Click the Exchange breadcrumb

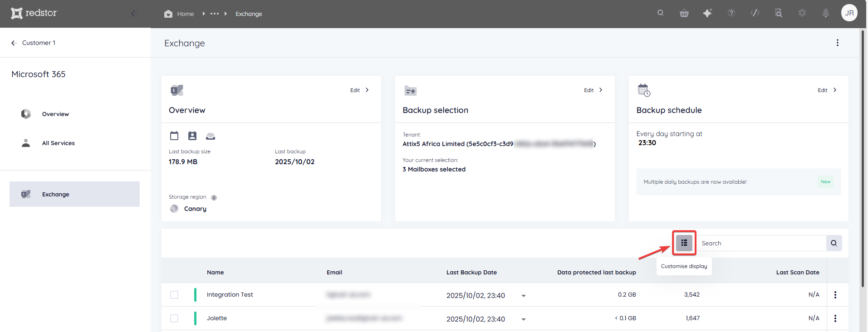pos(249,14)
